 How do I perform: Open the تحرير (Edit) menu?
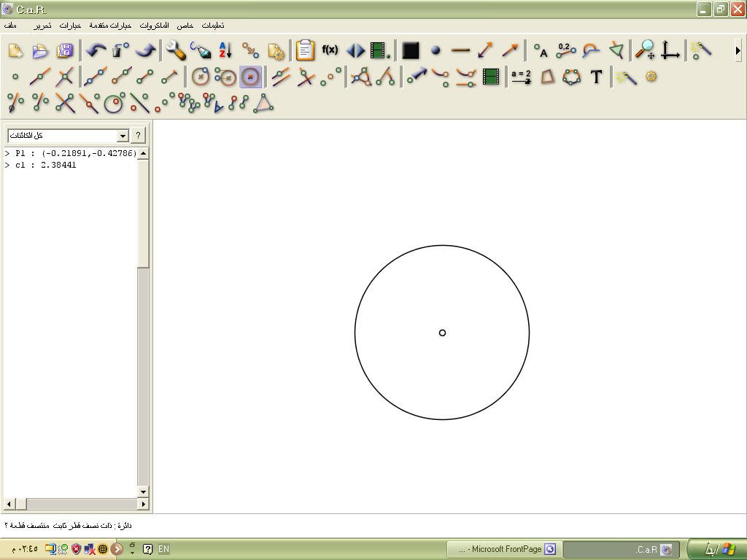click(x=42, y=26)
